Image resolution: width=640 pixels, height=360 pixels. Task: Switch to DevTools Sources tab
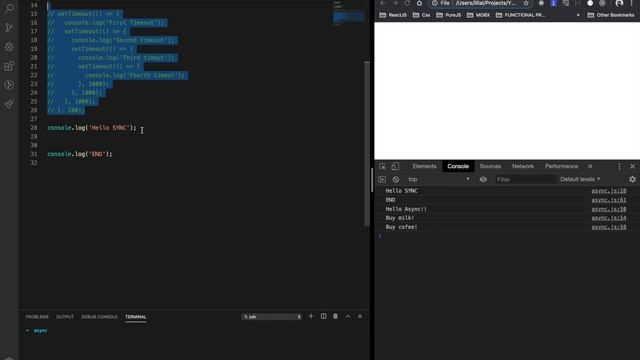[490, 167]
